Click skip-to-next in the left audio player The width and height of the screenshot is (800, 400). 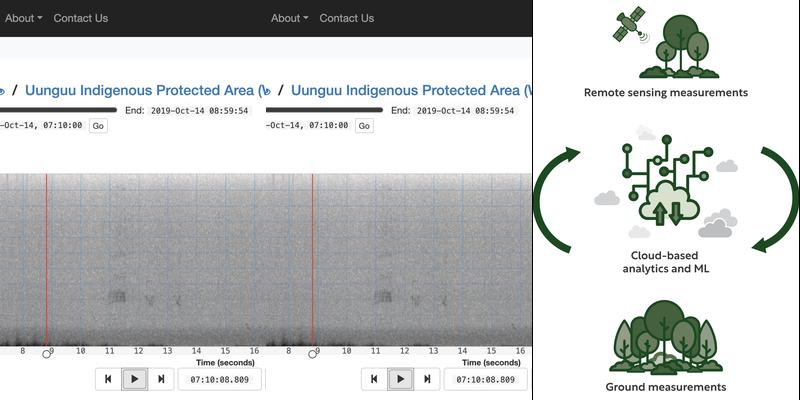pos(161,379)
